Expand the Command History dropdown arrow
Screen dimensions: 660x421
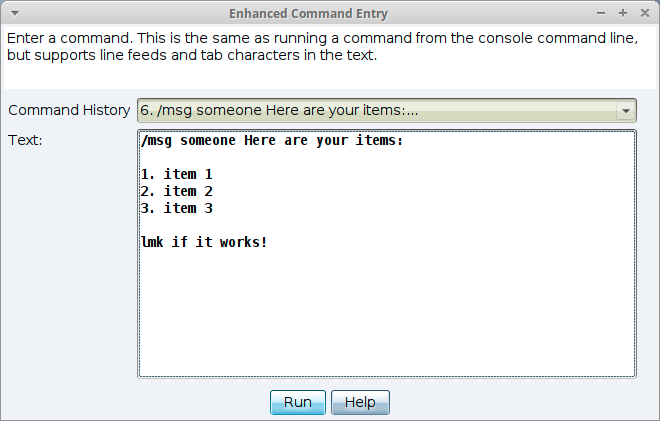click(626, 111)
